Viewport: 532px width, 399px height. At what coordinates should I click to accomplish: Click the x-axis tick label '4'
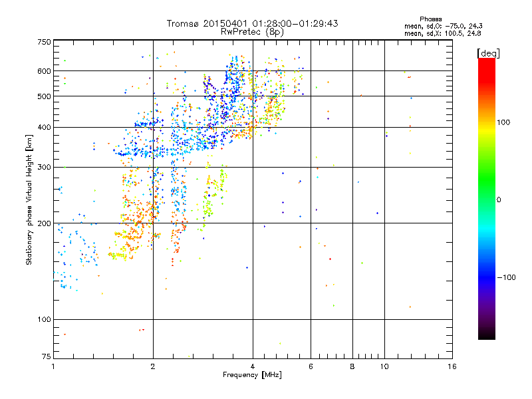pos(253,366)
